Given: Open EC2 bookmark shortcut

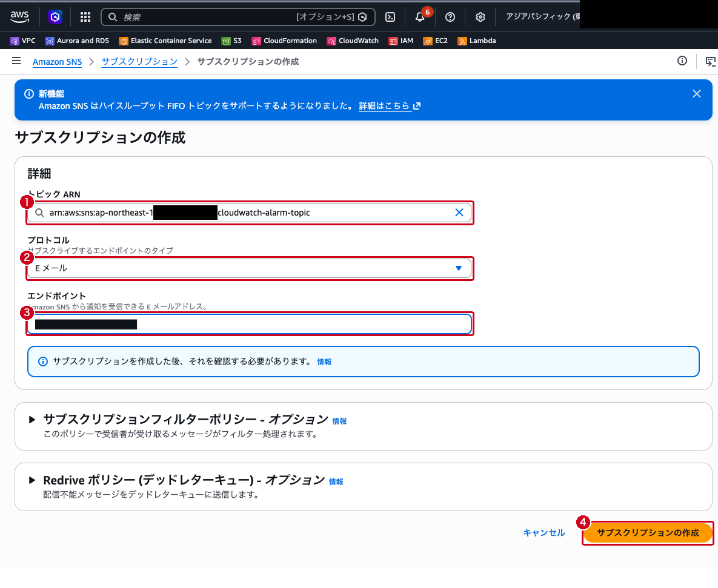Looking at the screenshot, I should click(x=435, y=41).
